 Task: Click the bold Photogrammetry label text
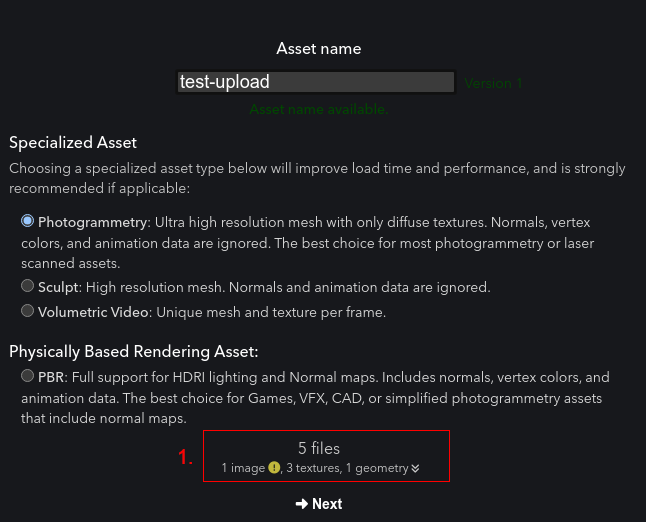(x=92, y=222)
